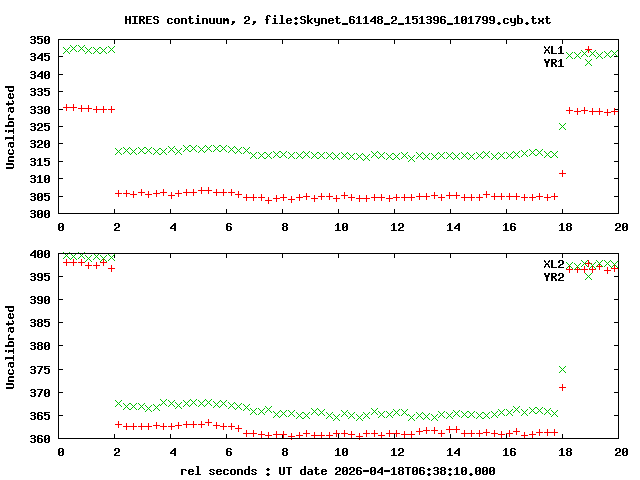This screenshot has height=480, width=640.
Task: Click the 18 tick label under top plot
Action: 563,228
